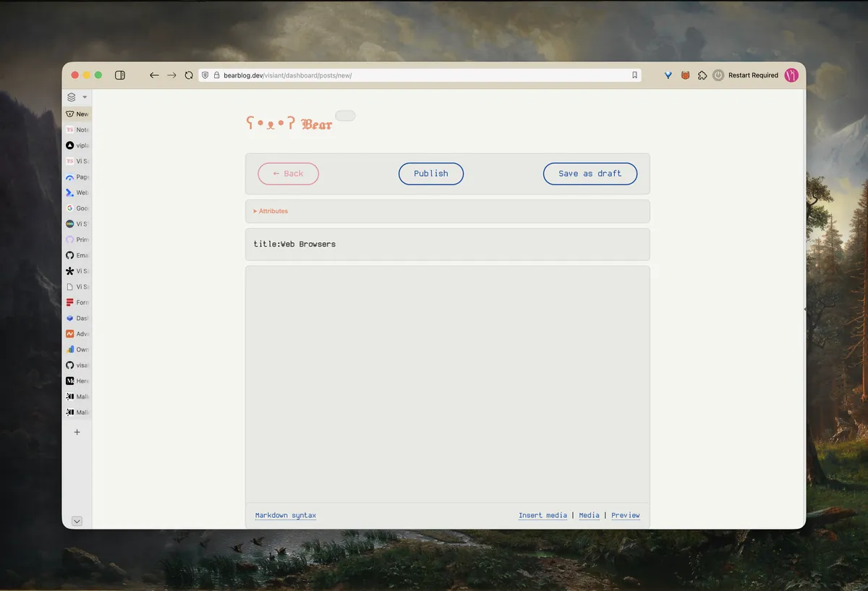Image resolution: width=868 pixels, height=591 pixels.
Task: Toggle the browser sidebar panel icon
Action: (120, 75)
